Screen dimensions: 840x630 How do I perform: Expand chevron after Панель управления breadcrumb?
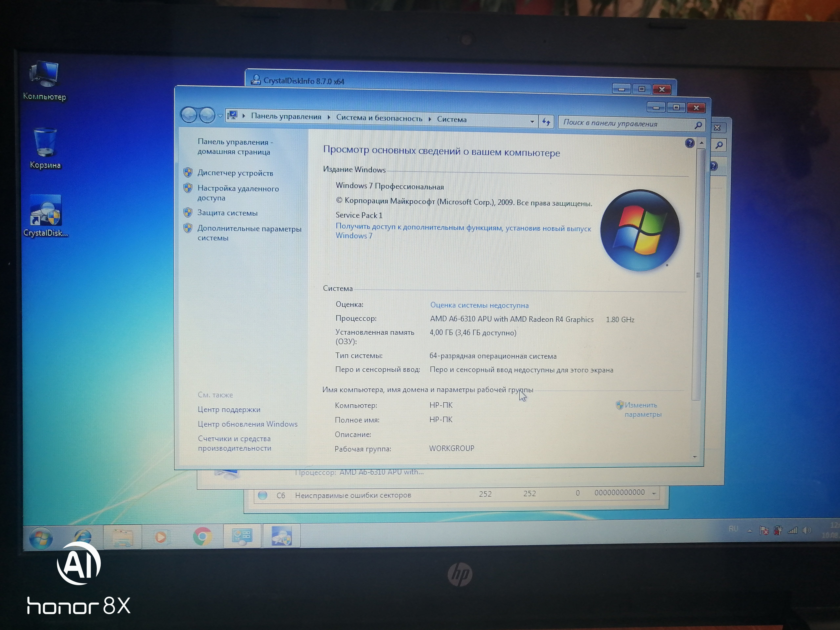pos(329,117)
